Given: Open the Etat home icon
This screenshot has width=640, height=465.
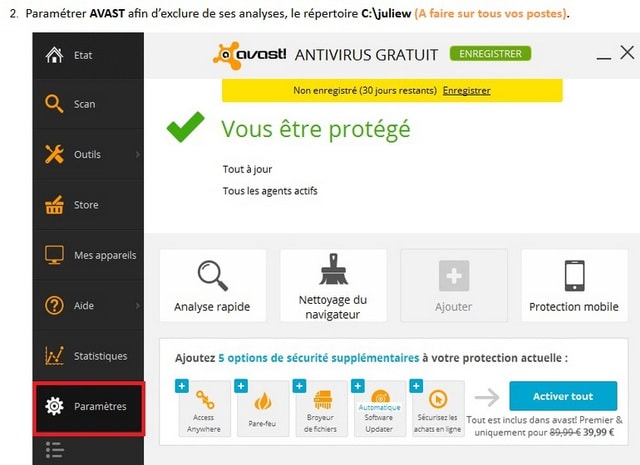Looking at the screenshot, I should point(54,55).
